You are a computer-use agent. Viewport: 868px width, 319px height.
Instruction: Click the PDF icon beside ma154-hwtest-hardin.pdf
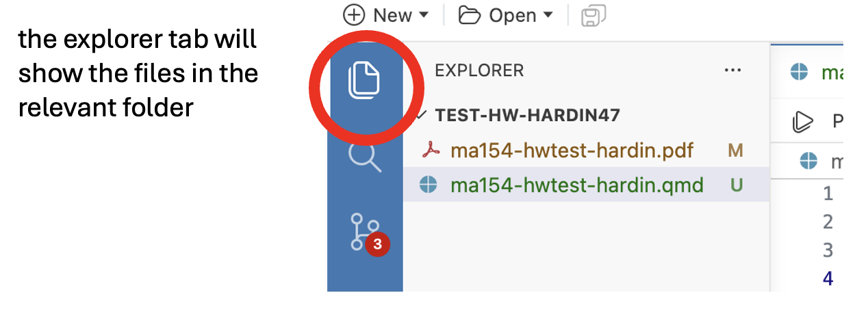pos(430,150)
